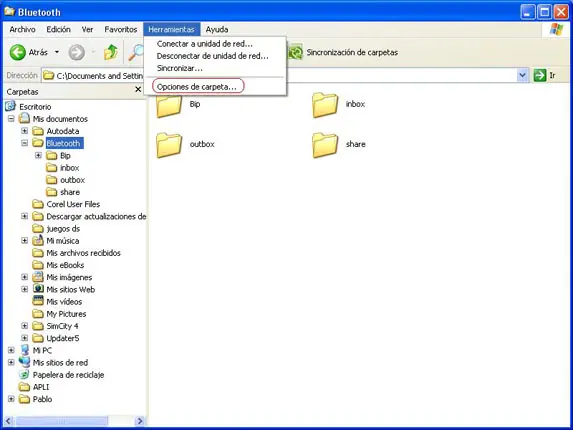Expand the Mi música node

click(24, 241)
